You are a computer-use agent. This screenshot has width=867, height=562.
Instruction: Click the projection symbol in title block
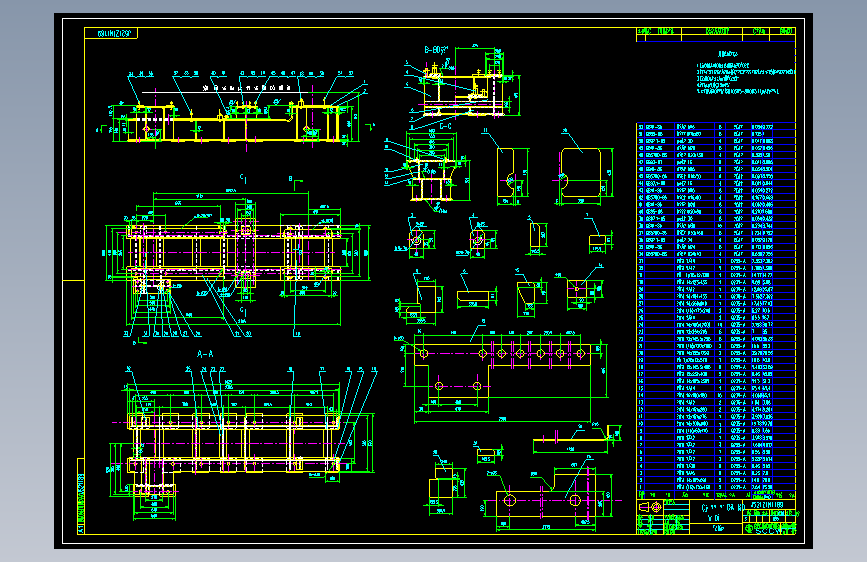click(x=650, y=507)
